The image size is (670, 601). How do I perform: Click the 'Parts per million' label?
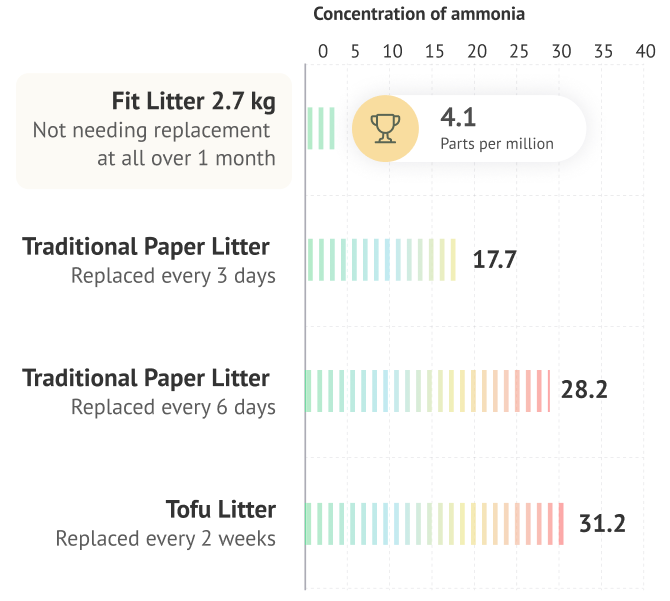click(x=497, y=144)
